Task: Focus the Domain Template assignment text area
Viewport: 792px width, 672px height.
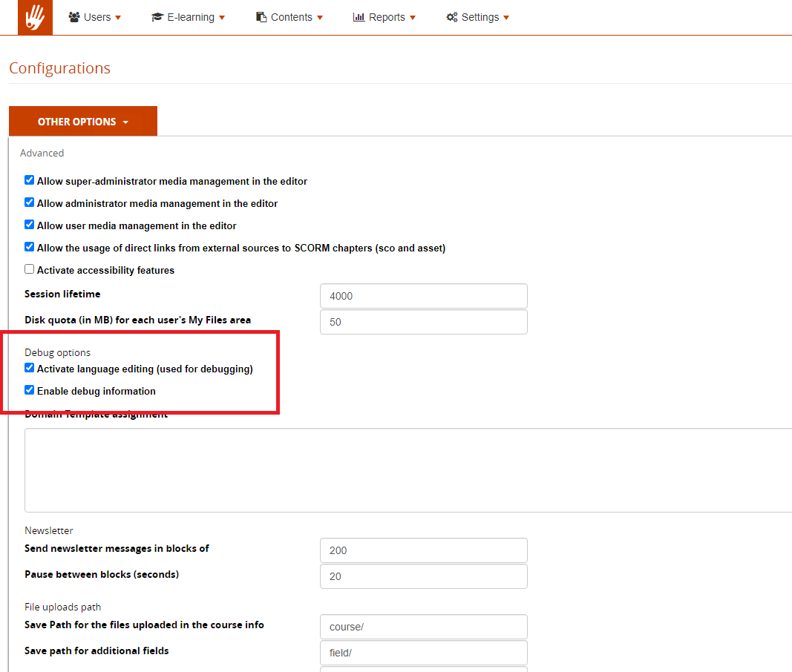Action: (x=408, y=470)
